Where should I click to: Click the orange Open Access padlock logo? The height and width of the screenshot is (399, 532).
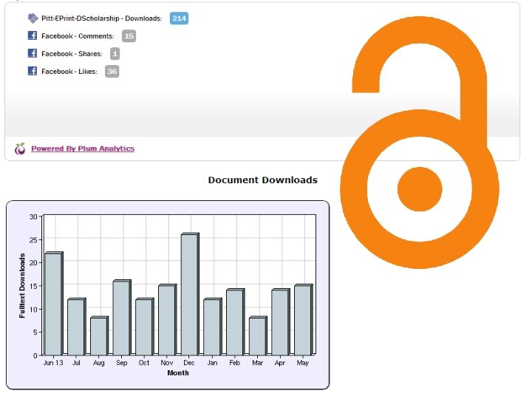[420, 143]
